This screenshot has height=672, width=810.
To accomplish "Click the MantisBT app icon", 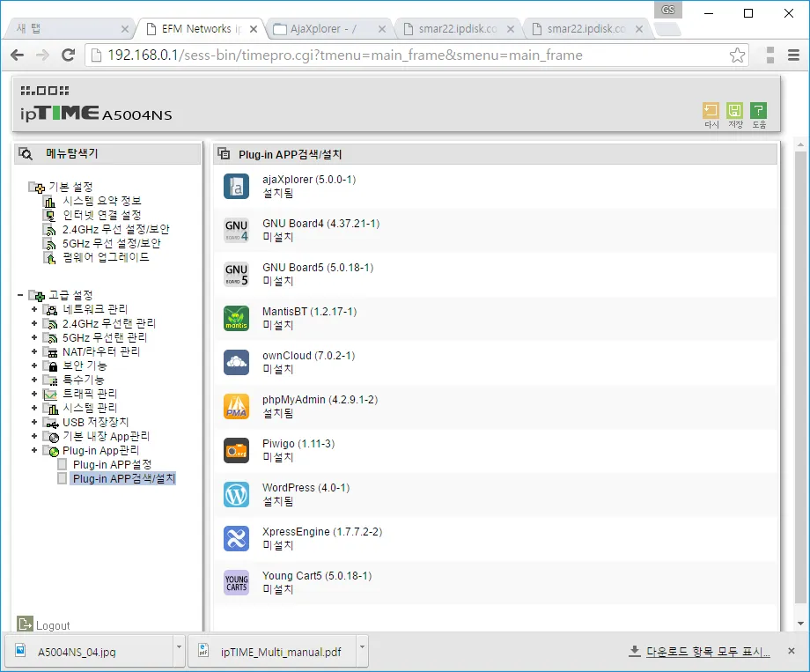I will click(x=236, y=319).
